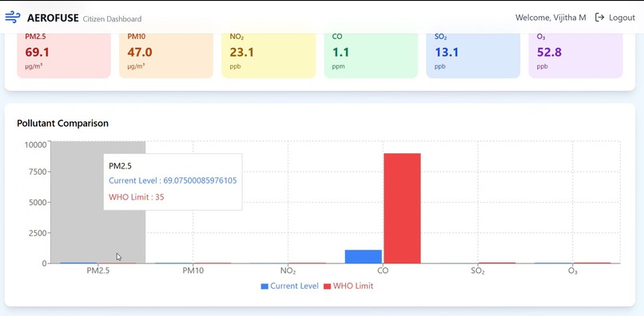
Task: Click the 10000 y-axis tick label
Action: (35, 145)
